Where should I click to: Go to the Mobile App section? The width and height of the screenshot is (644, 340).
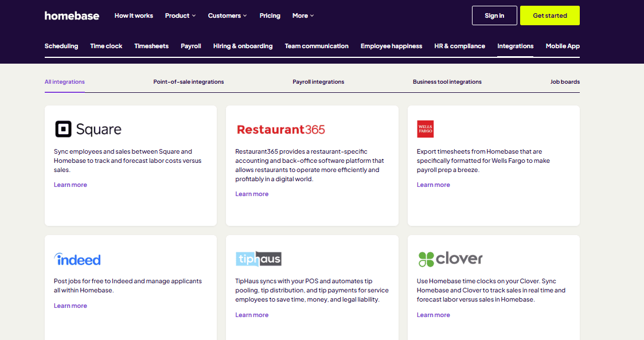563,46
